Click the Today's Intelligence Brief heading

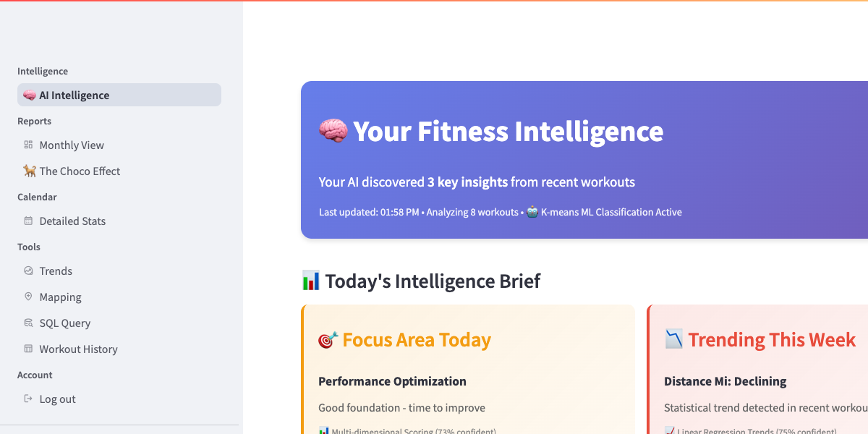tap(433, 281)
